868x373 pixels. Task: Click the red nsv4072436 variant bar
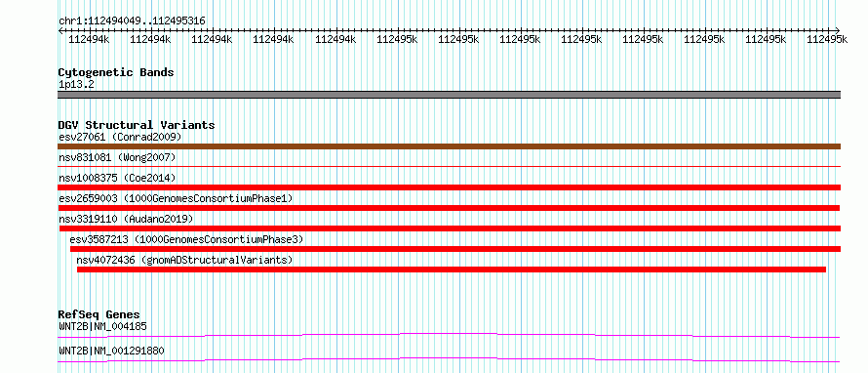coord(452,269)
